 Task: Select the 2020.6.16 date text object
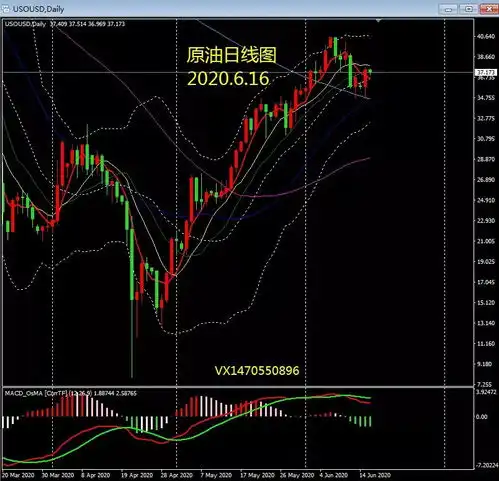click(x=228, y=79)
